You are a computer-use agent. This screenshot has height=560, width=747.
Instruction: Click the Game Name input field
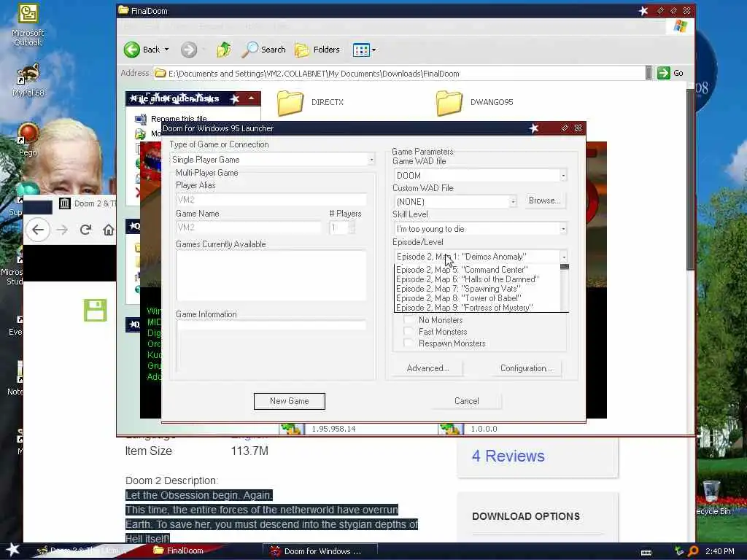click(x=249, y=227)
